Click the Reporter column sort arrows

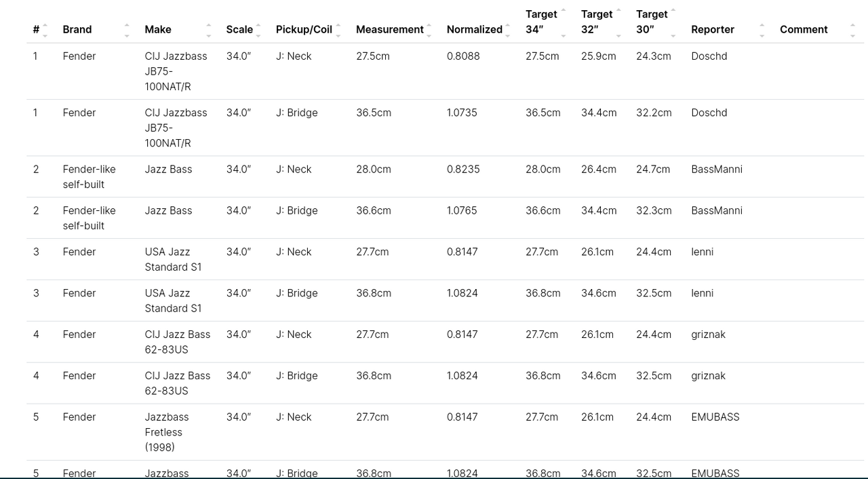click(762, 30)
